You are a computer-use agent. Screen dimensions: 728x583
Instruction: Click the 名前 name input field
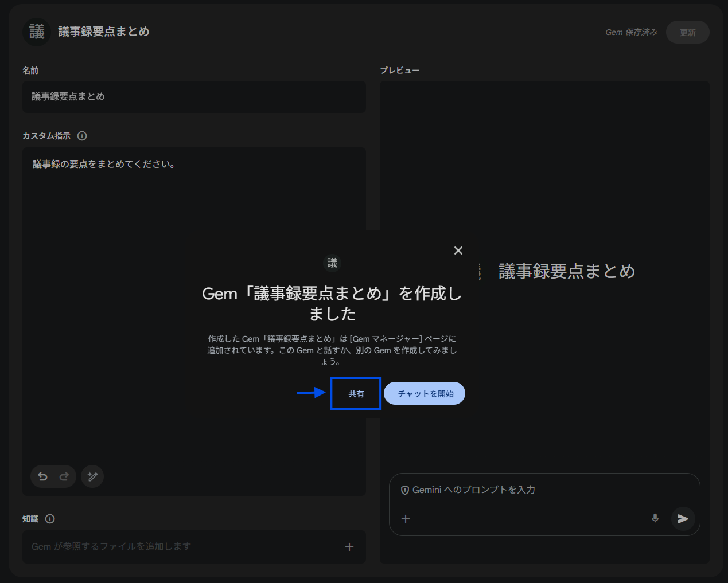[194, 97]
